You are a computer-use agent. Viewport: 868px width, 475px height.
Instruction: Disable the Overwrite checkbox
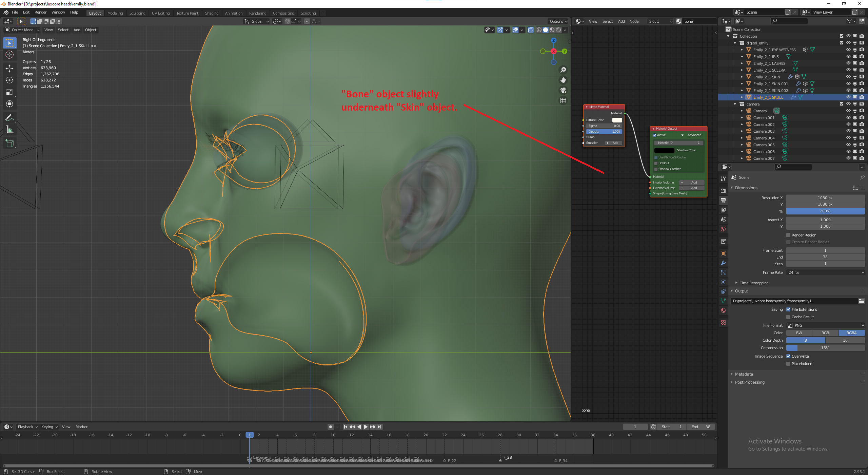click(x=788, y=356)
